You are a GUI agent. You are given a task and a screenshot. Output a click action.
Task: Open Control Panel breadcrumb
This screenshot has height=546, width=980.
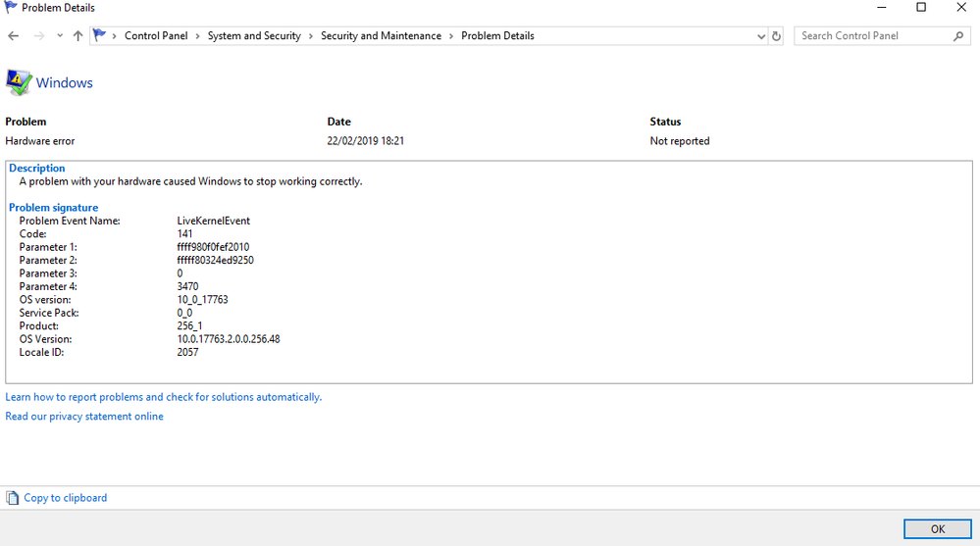(x=156, y=36)
